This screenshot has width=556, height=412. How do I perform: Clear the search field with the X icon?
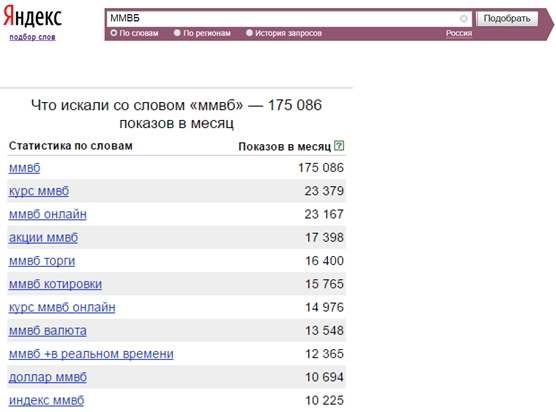(463, 18)
